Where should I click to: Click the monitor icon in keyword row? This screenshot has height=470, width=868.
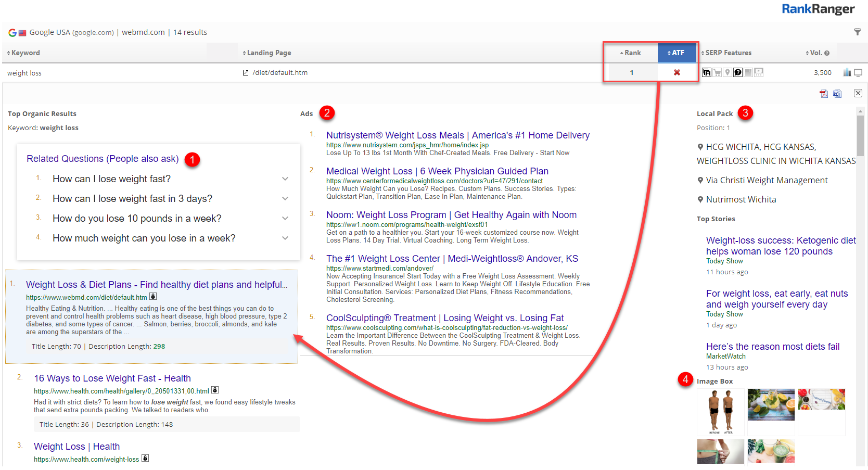coord(858,72)
